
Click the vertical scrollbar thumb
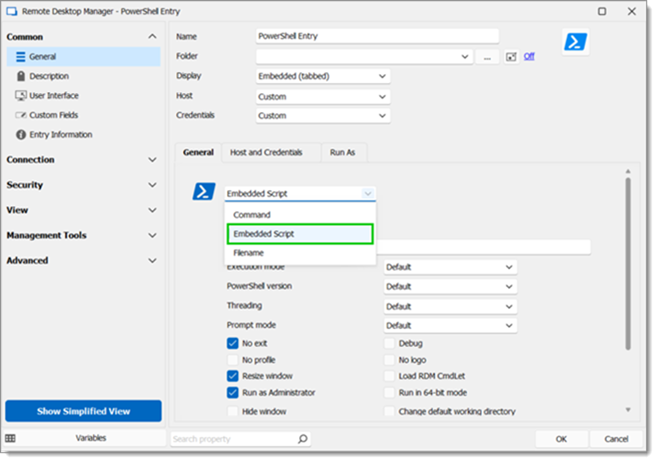point(628,264)
